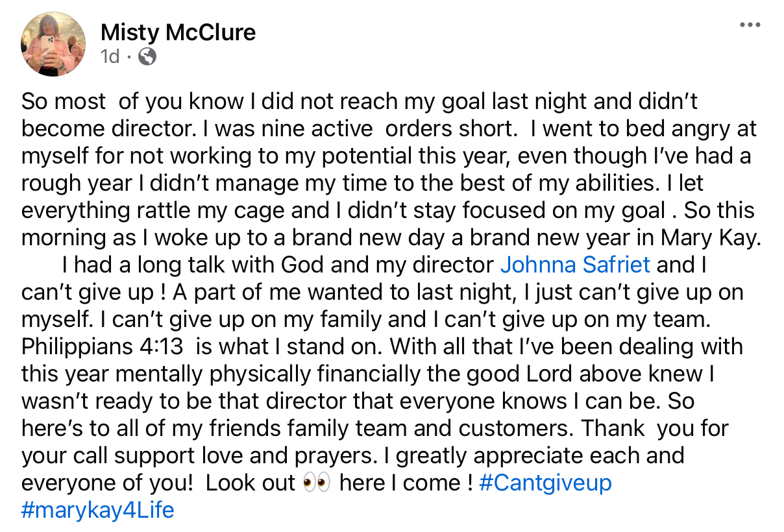This screenshot has height=532, width=784.
Task: Open tagged profile Johnna Safriet
Action: (575, 265)
